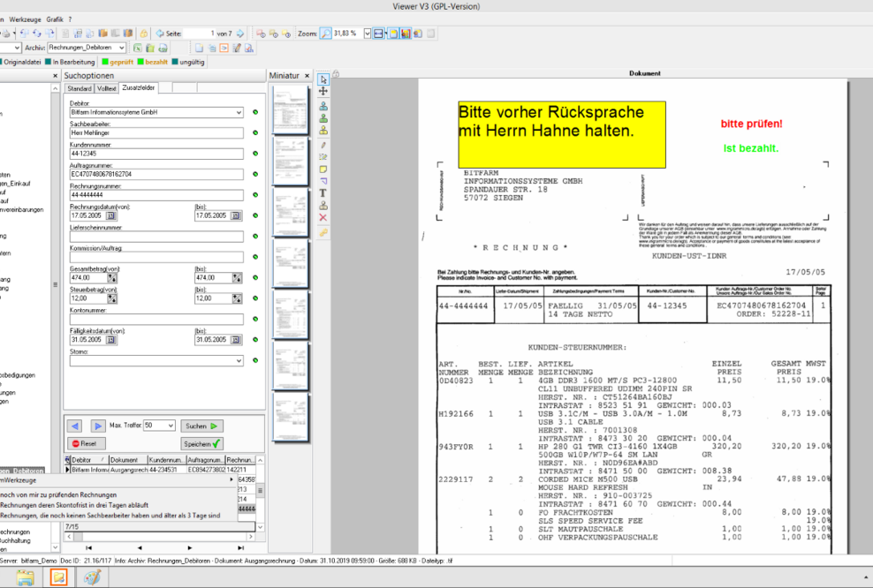
Task: Click the zoom magnifier icon
Action: (x=325, y=34)
